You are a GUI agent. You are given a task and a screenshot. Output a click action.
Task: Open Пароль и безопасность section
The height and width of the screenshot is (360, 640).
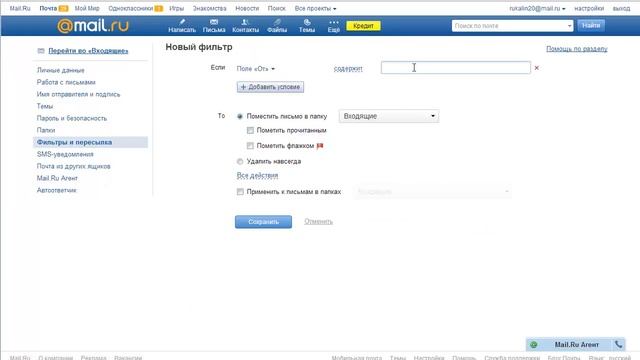click(x=72, y=118)
